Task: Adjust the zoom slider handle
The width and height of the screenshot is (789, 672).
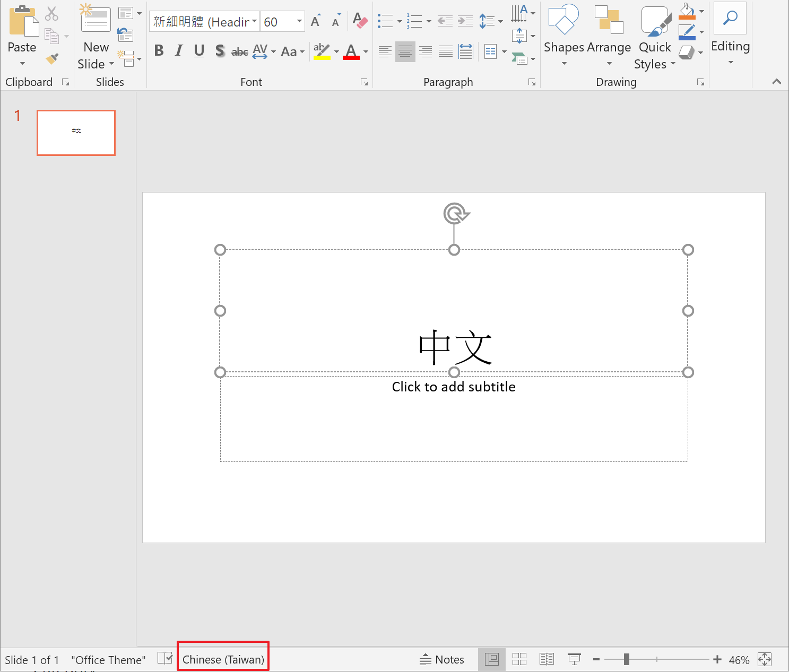Action: click(x=627, y=659)
